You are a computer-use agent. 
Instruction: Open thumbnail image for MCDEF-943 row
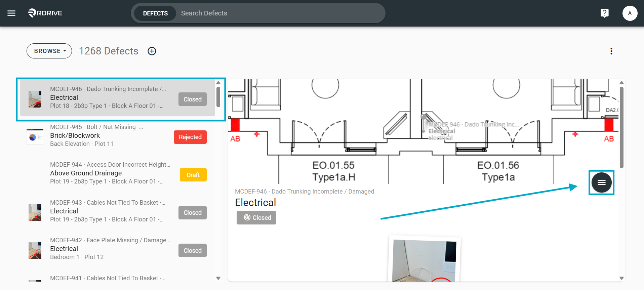point(35,213)
